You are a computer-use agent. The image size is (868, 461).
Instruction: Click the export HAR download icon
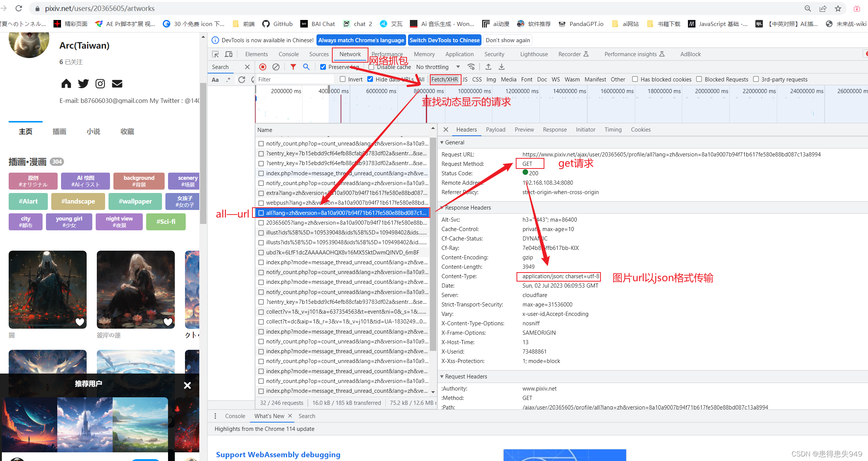click(x=501, y=67)
